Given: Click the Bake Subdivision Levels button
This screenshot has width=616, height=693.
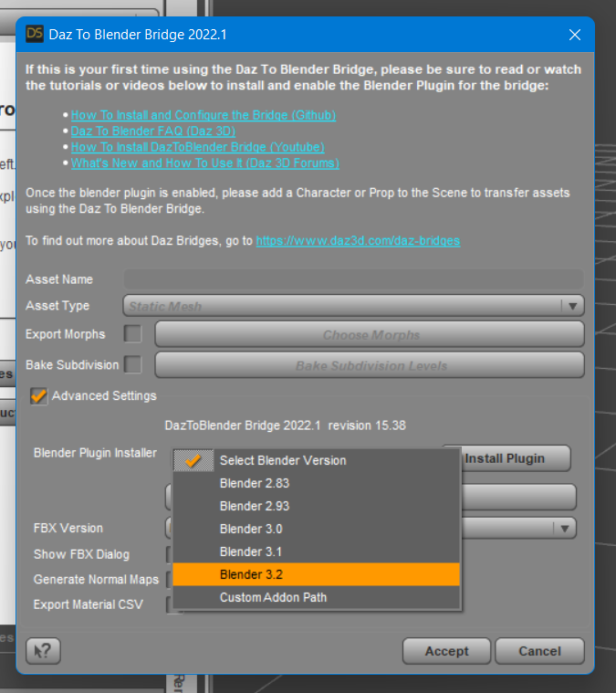Looking at the screenshot, I should pyautogui.click(x=370, y=365).
